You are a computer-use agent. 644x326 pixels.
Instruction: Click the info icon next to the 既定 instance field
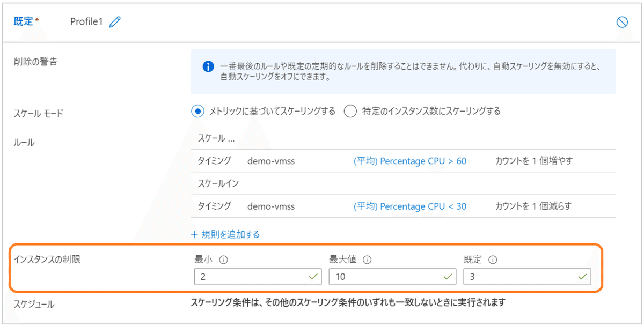point(493,260)
